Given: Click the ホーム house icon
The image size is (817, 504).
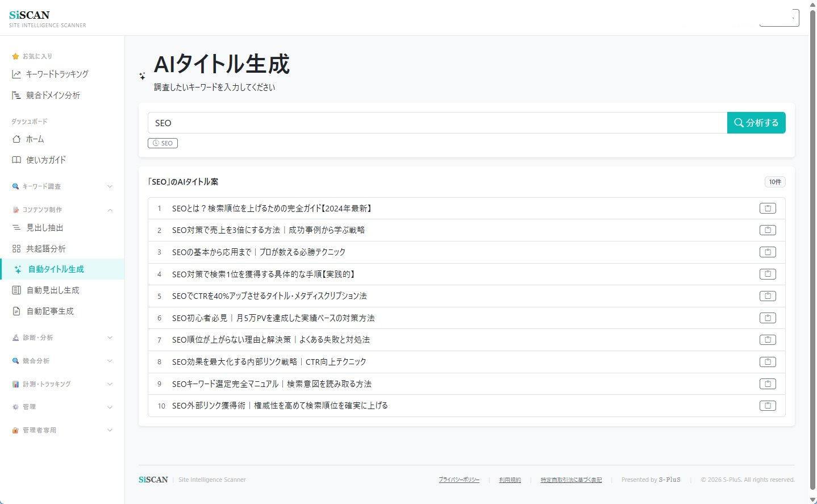Looking at the screenshot, I should tap(16, 139).
